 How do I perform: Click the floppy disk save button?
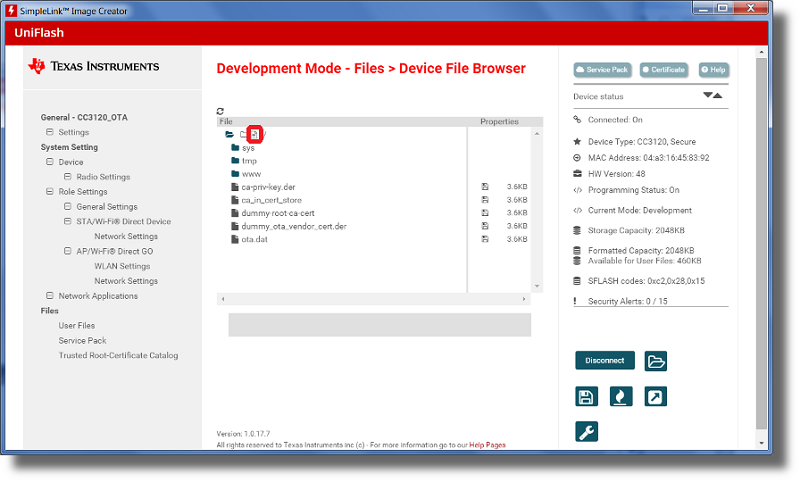click(587, 397)
